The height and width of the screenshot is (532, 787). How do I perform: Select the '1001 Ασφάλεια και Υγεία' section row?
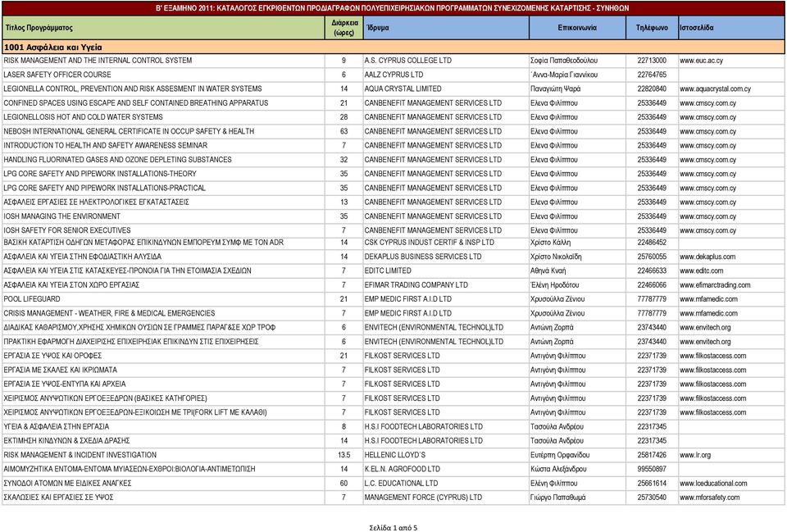393,48
